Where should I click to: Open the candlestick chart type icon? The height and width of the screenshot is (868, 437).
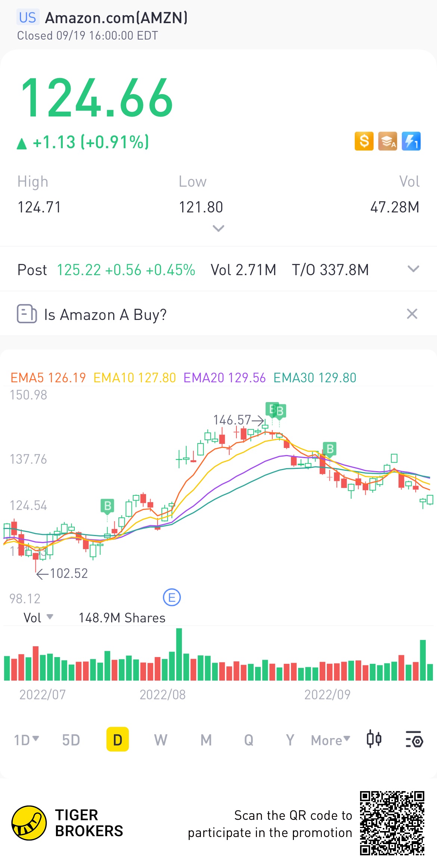(x=374, y=740)
